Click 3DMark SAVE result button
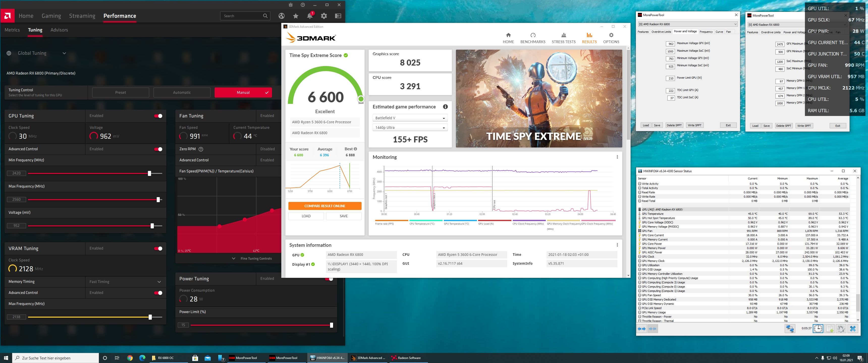 pyautogui.click(x=344, y=216)
